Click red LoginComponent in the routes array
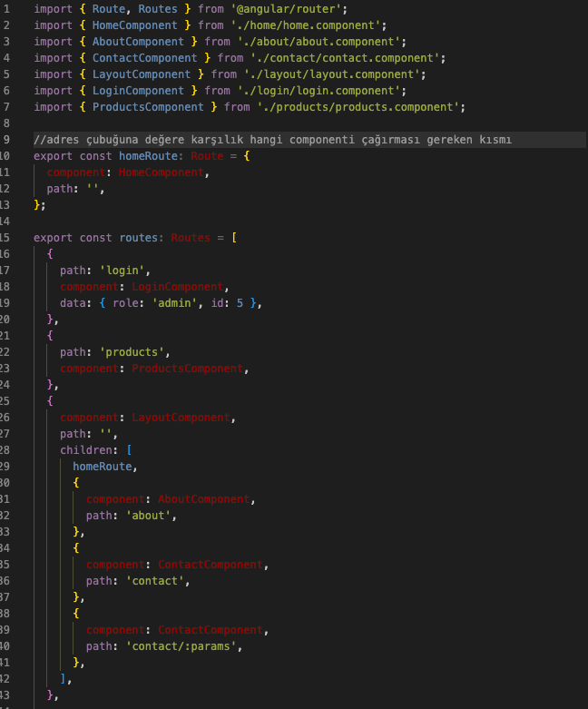Viewport: 588px width, 709px height. [x=178, y=287]
